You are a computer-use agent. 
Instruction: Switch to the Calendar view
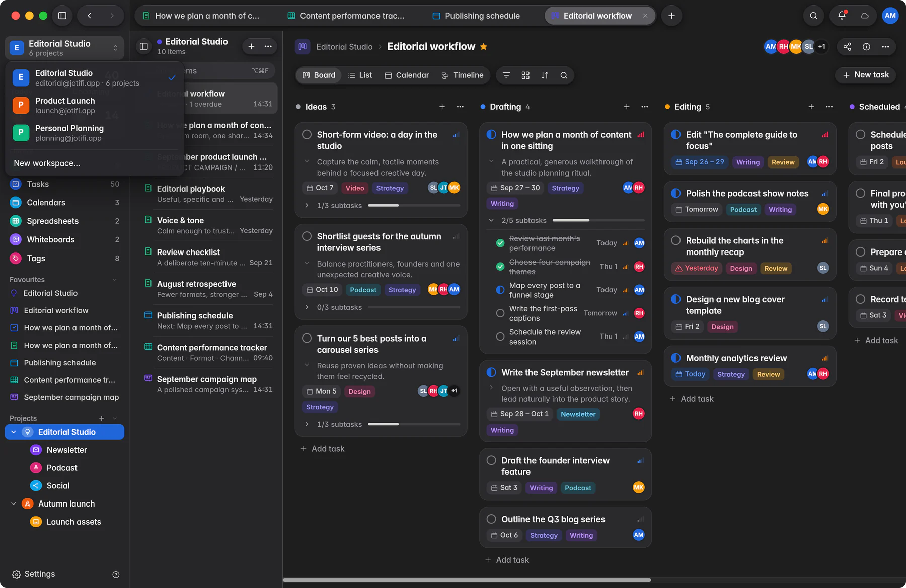(x=407, y=75)
